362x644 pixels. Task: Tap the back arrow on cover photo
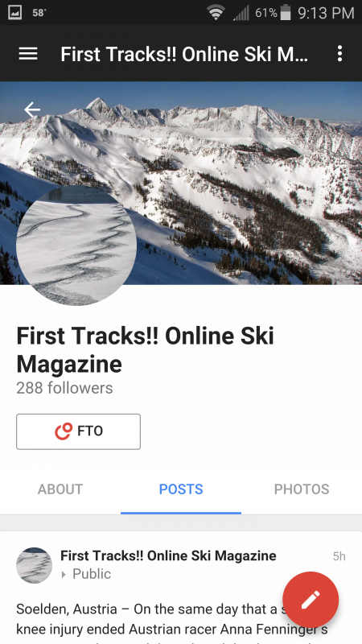point(32,109)
